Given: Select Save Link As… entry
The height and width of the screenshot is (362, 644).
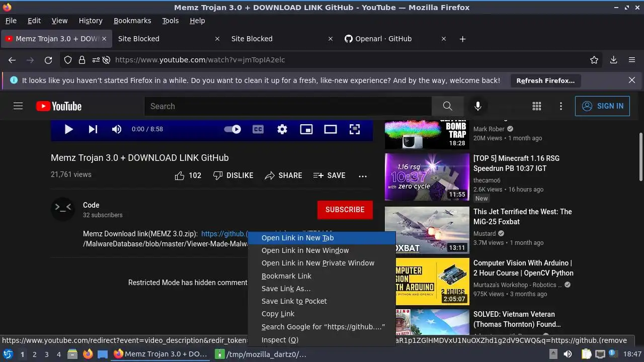Looking at the screenshot, I should (322, 289).
